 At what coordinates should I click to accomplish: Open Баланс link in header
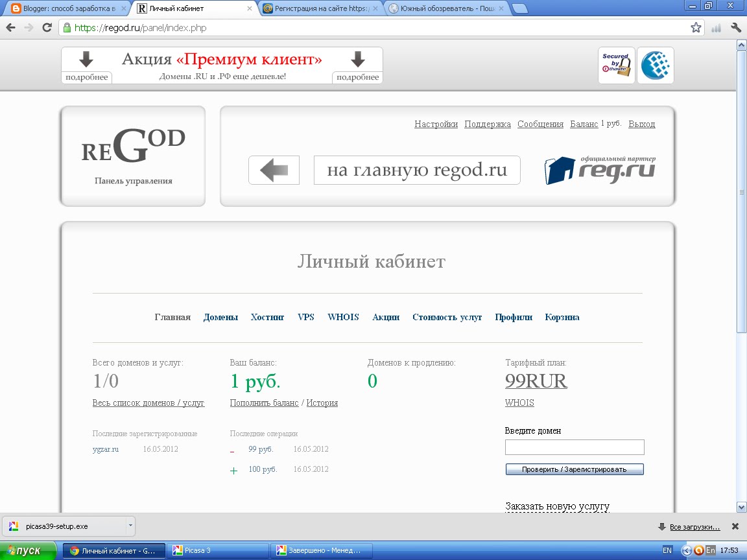point(584,124)
